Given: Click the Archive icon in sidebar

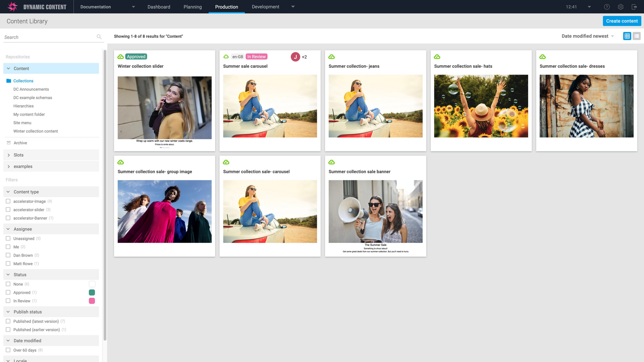Looking at the screenshot, I should coord(9,143).
